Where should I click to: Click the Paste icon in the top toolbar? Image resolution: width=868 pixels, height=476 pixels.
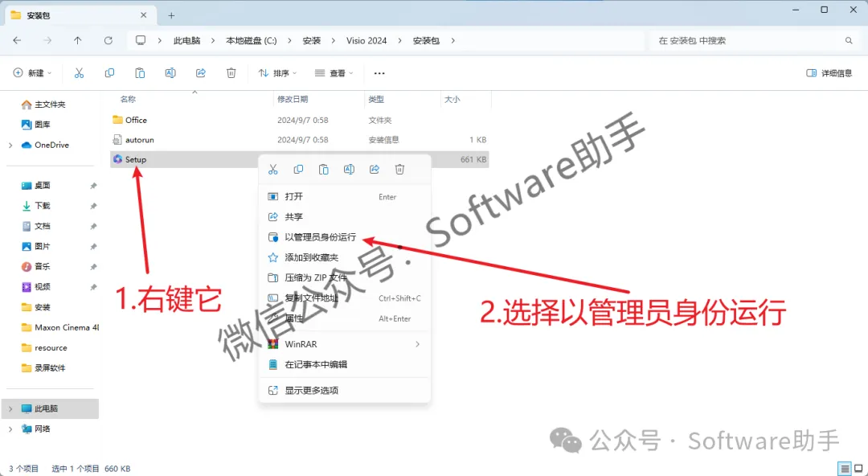pos(140,73)
